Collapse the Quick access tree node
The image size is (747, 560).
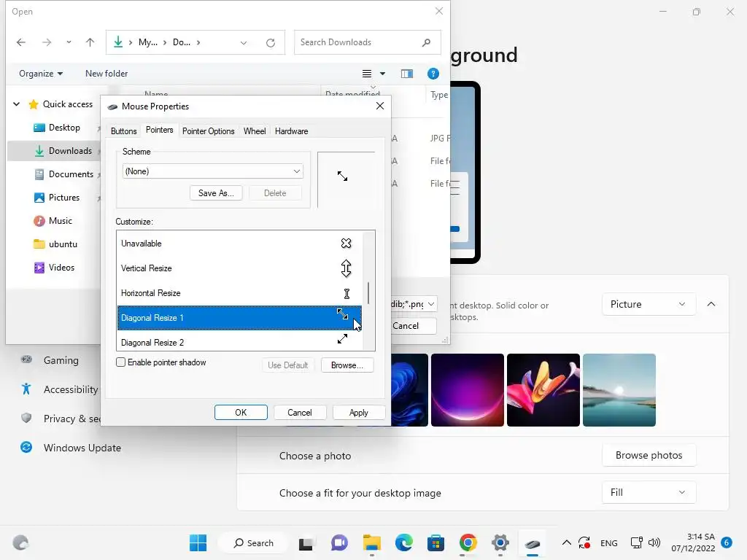(16, 104)
